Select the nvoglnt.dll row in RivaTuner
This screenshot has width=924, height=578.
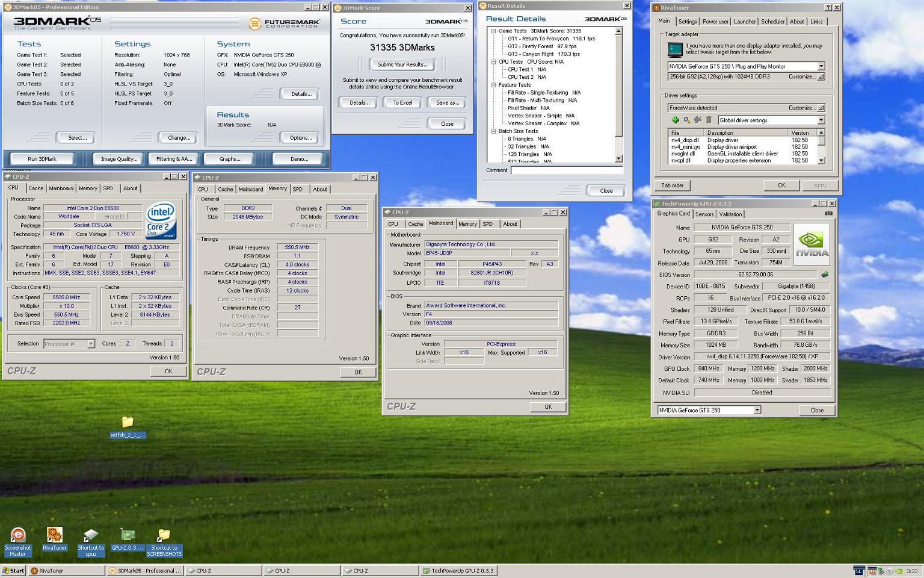click(742, 154)
